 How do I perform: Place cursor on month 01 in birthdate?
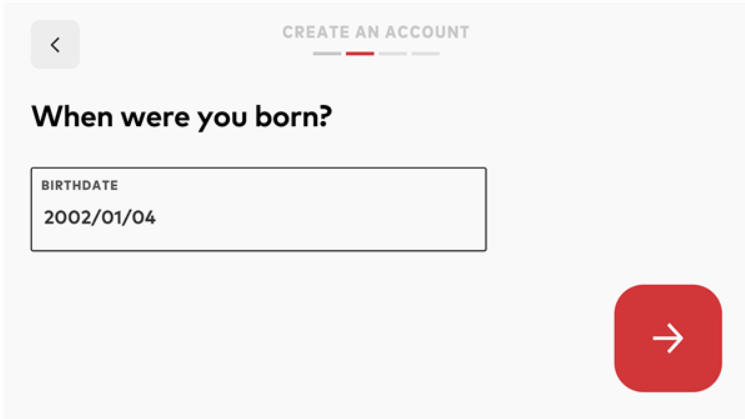pos(108,217)
